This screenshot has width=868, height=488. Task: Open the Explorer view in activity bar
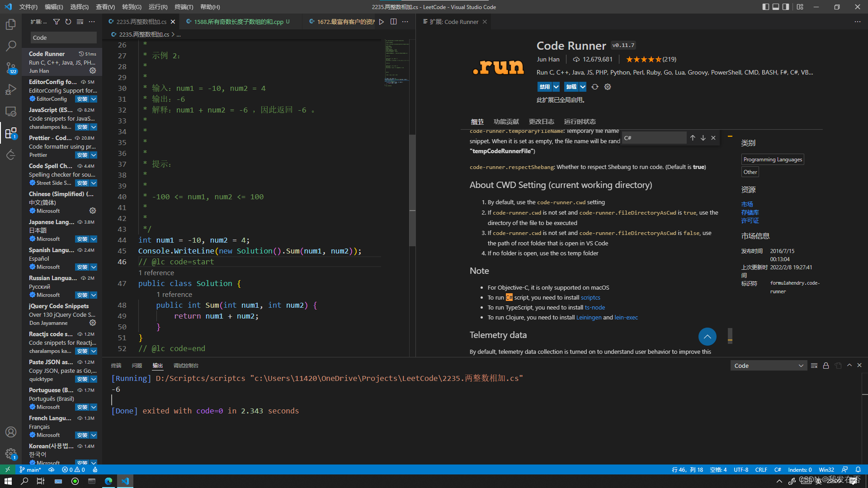coord(11,24)
